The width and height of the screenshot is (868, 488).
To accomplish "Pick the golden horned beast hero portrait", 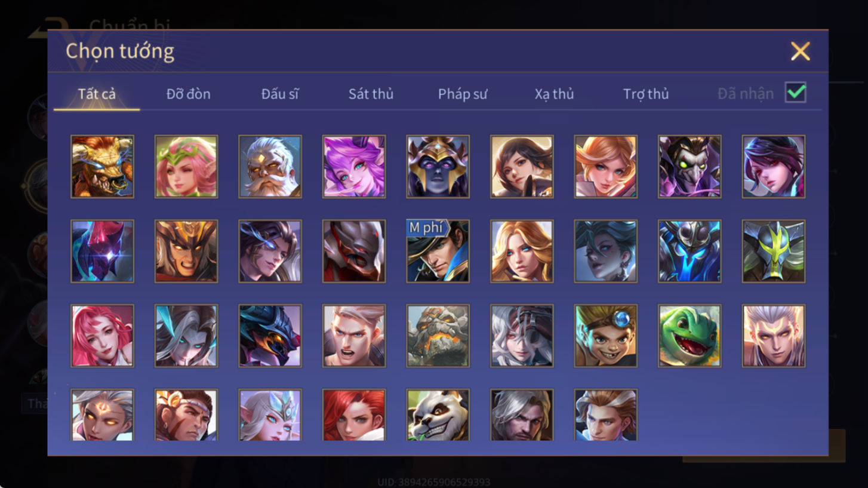I will coord(102,166).
